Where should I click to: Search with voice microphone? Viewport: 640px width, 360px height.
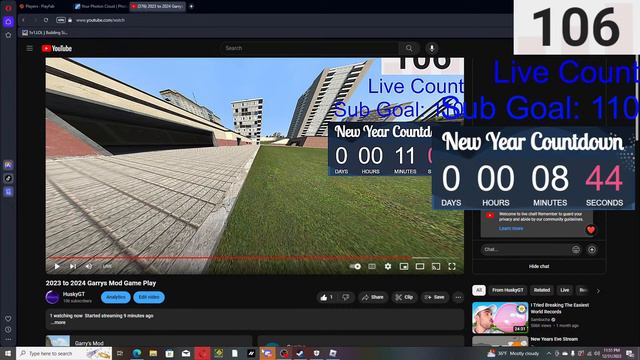pos(432,48)
